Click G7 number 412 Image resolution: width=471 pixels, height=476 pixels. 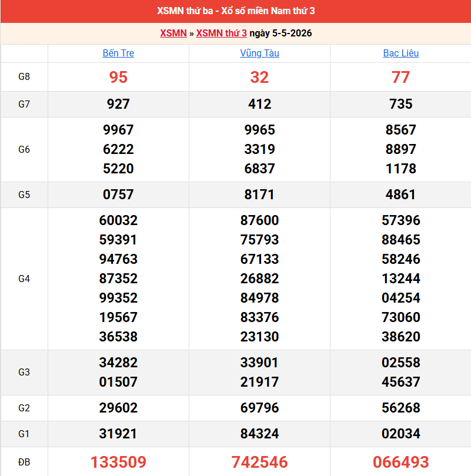point(259,104)
